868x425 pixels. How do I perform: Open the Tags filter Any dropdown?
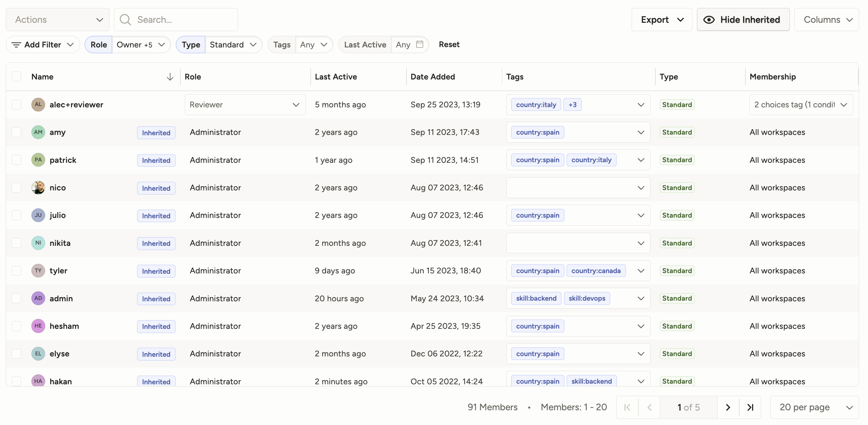coord(314,45)
